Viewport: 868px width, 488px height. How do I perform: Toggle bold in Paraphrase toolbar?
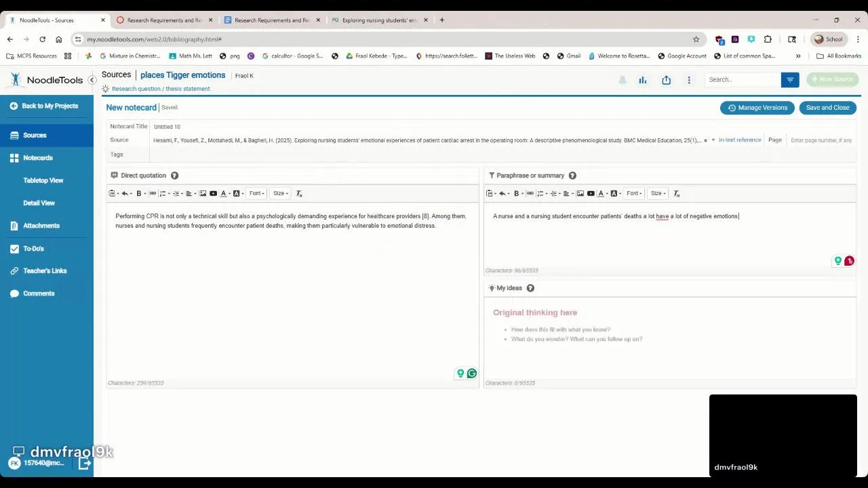pyautogui.click(x=517, y=193)
